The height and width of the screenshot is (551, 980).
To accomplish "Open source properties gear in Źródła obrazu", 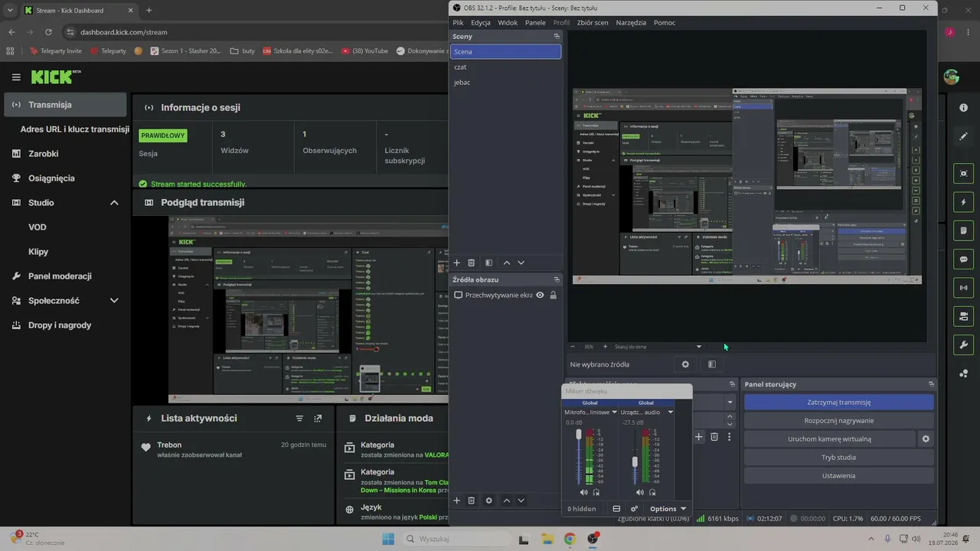I will (489, 500).
